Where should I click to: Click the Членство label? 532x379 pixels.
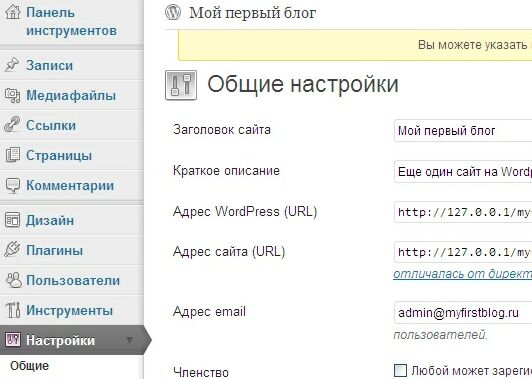coord(201,372)
